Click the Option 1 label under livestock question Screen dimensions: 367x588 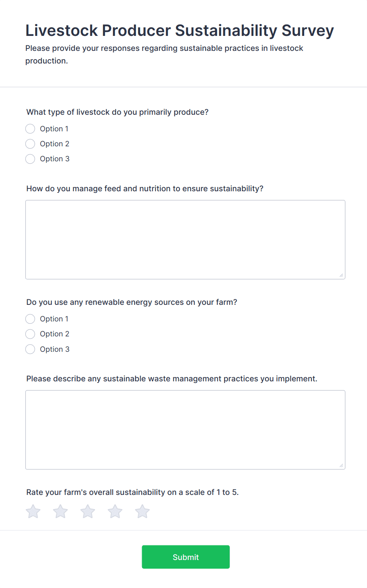(x=54, y=129)
